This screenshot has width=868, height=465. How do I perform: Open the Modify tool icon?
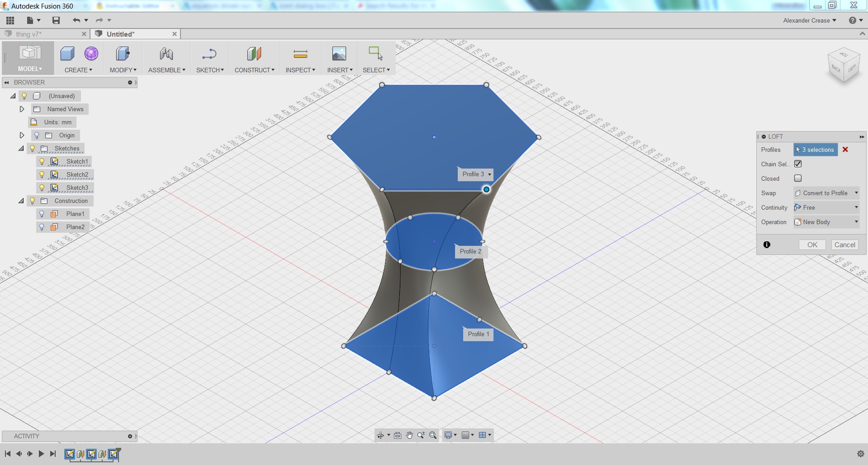point(122,53)
